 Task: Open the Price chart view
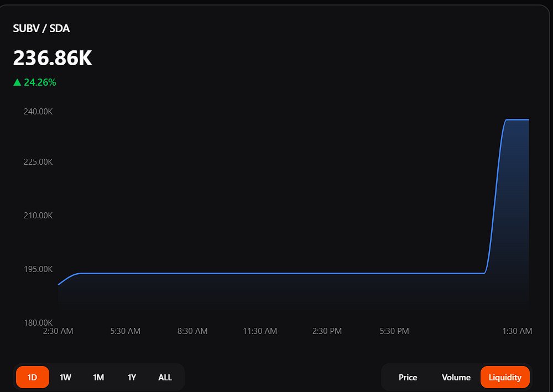point(408,377)
